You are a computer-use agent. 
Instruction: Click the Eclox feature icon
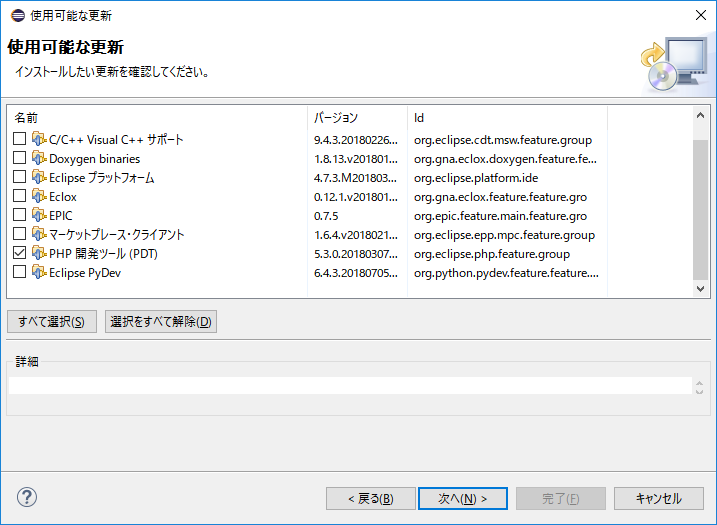[39, 196]
